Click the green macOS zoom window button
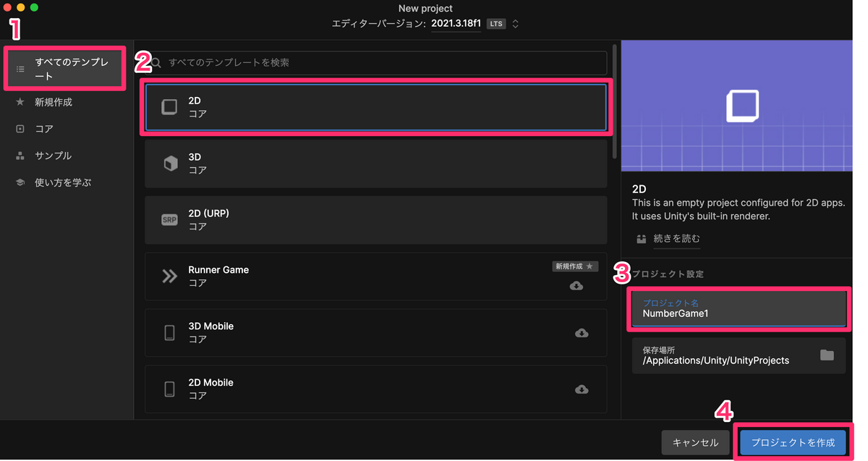Image resolution: width=868 pixels, height=461 pixels. click(34, 7)
